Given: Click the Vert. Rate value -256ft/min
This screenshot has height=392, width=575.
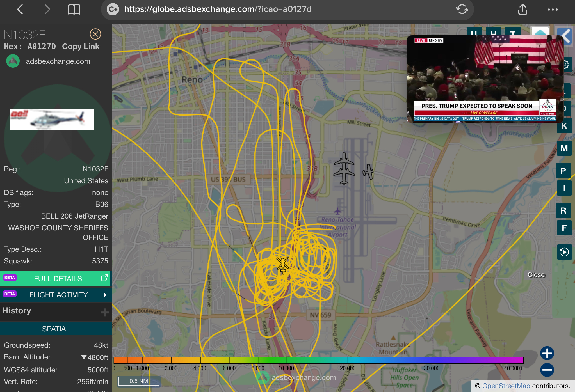Looking at the screenshot, I should point(91,382).
